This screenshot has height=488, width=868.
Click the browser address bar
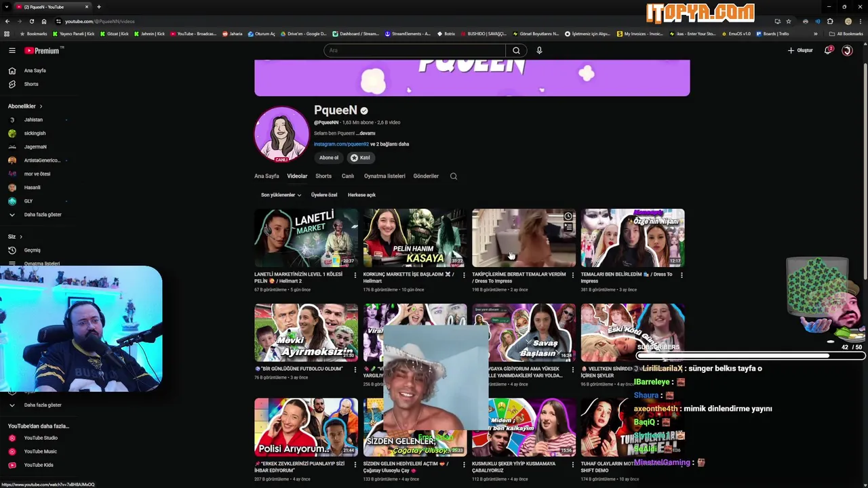pos(407,21)
